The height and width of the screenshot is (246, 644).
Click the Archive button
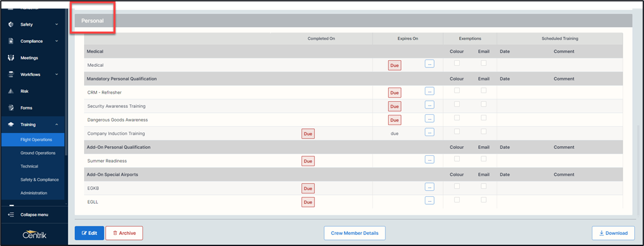(124, 233)
